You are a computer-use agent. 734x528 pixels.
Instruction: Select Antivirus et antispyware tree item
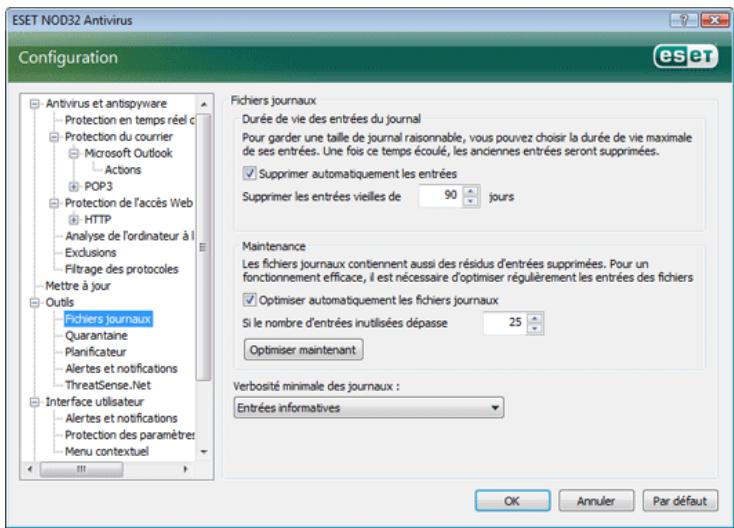click(106, 103)
